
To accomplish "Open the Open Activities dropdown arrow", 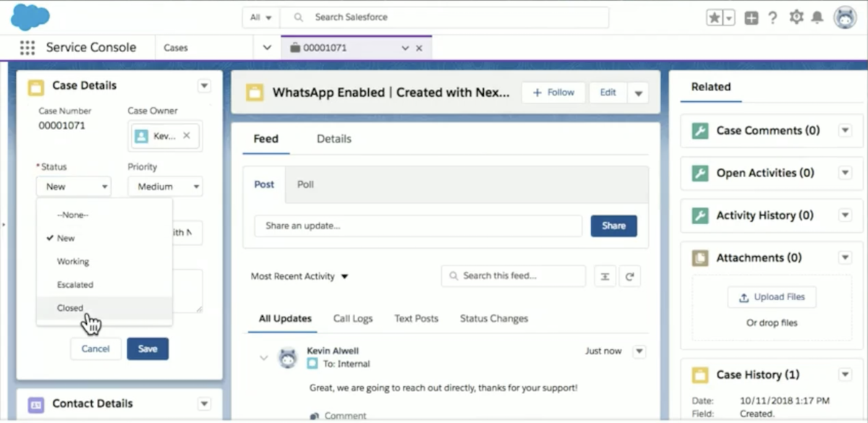I will [x=845, y=174].
